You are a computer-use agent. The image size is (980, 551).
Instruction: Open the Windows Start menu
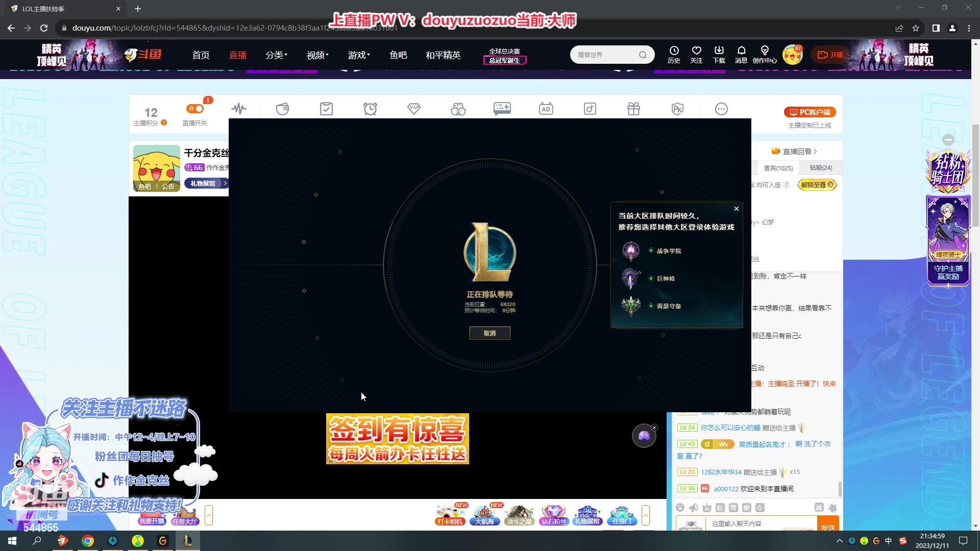click(x=12, y=541)
